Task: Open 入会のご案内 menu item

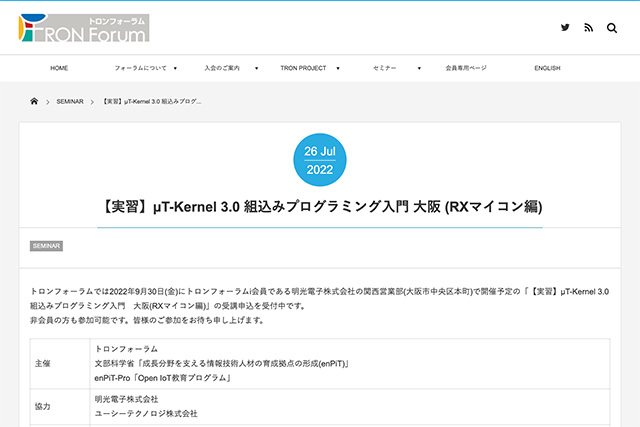Action: (x=222, y=68)
